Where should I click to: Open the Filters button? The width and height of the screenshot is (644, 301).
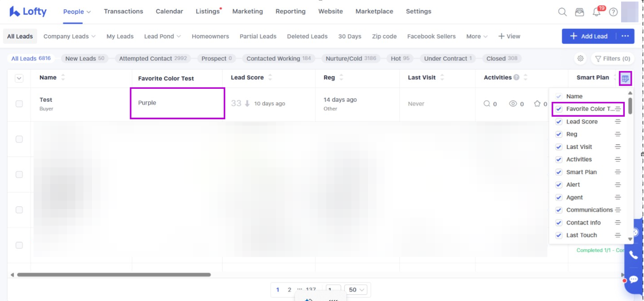612,58
